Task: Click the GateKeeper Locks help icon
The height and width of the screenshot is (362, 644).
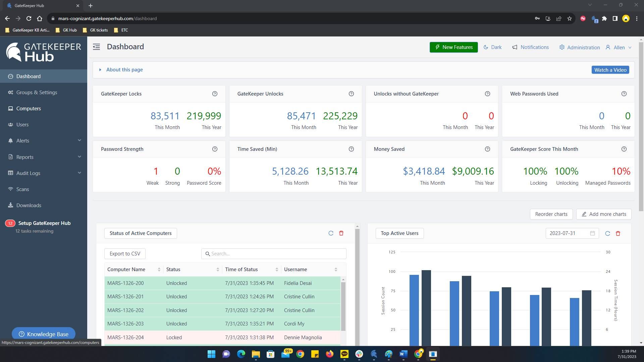Action: click(x=215, y=94)
